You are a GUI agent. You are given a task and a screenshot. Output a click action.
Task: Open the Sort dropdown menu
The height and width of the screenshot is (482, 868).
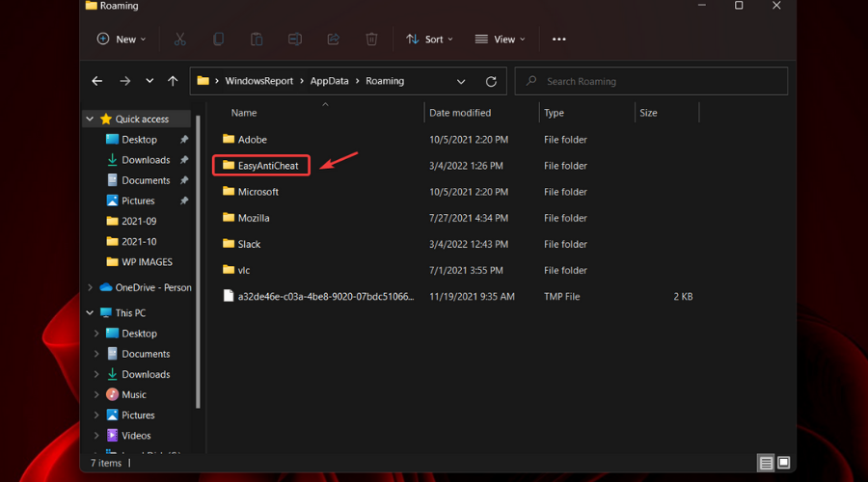tap(429, 40)
